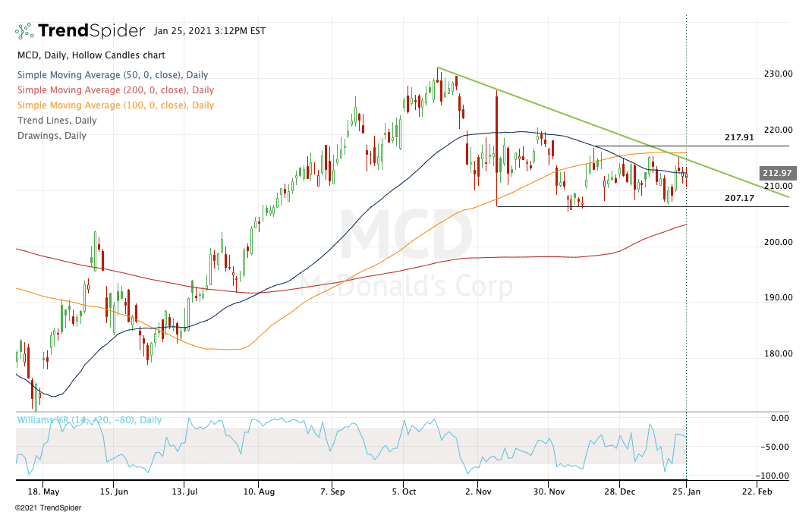The image size is (812, 515).
Task: Click the 180.00 price axis label
Action: [779, 354]
